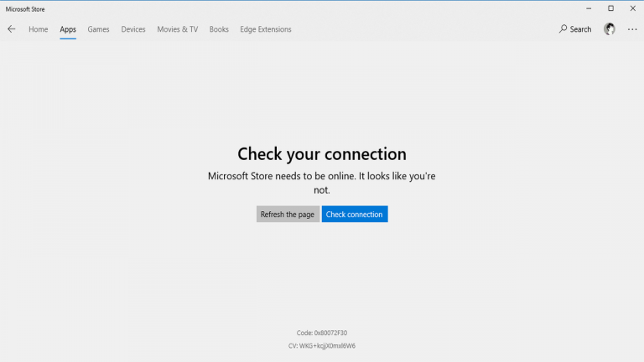Maximize the Microsoft Store window
Image resolution: width=644 pixels, height=362 pixels.
tap(610, 8)
